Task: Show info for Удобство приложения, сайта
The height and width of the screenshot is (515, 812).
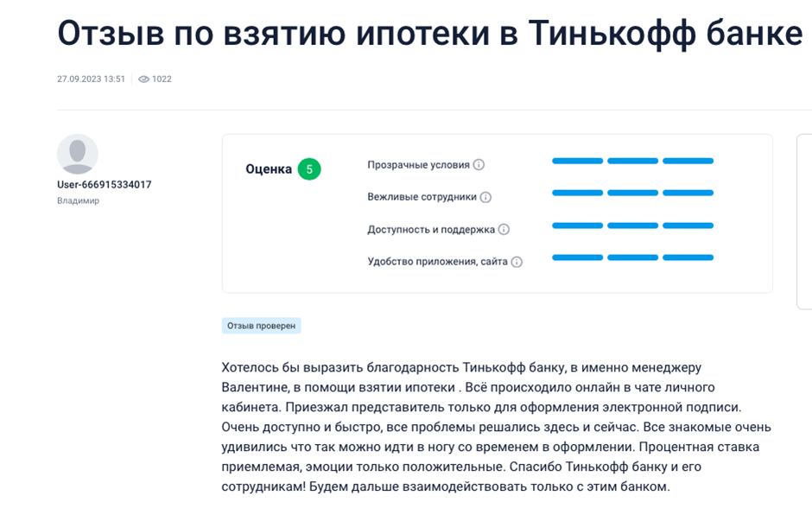Action: pyautogui.click(x=517, y=262)
